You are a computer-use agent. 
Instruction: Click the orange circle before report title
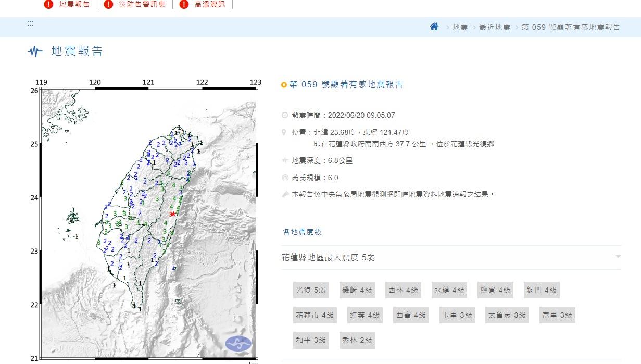point(284,85)
